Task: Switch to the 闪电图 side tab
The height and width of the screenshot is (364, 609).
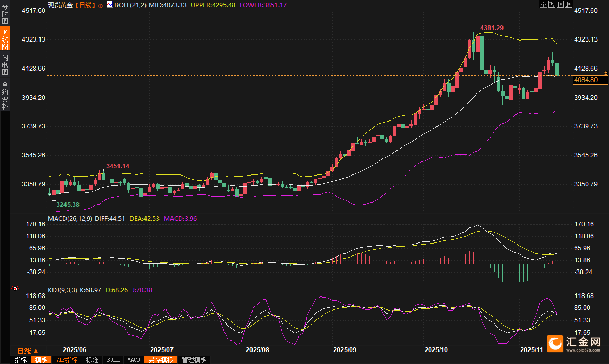Action: pyautogui.click(x=5, y=64)
